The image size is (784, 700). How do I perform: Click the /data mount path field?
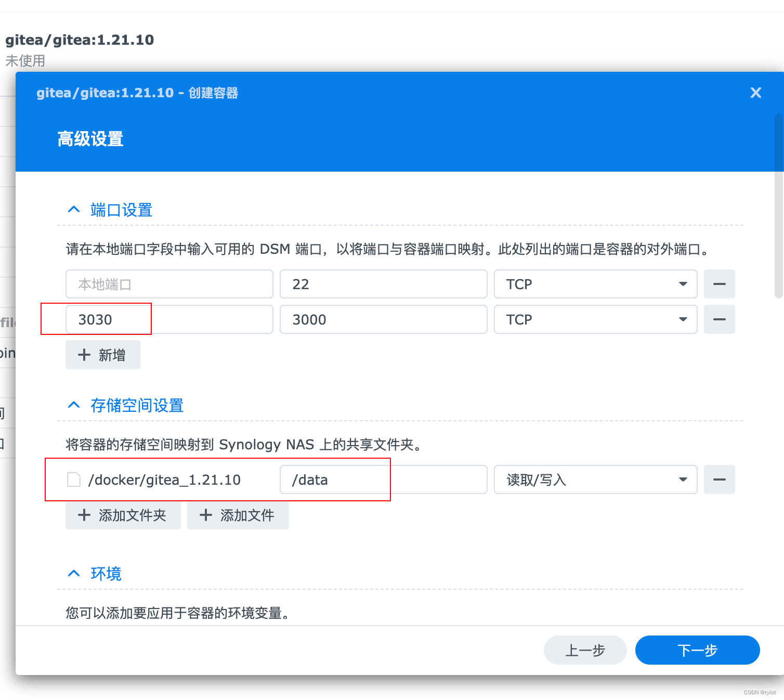coord(384,479)
